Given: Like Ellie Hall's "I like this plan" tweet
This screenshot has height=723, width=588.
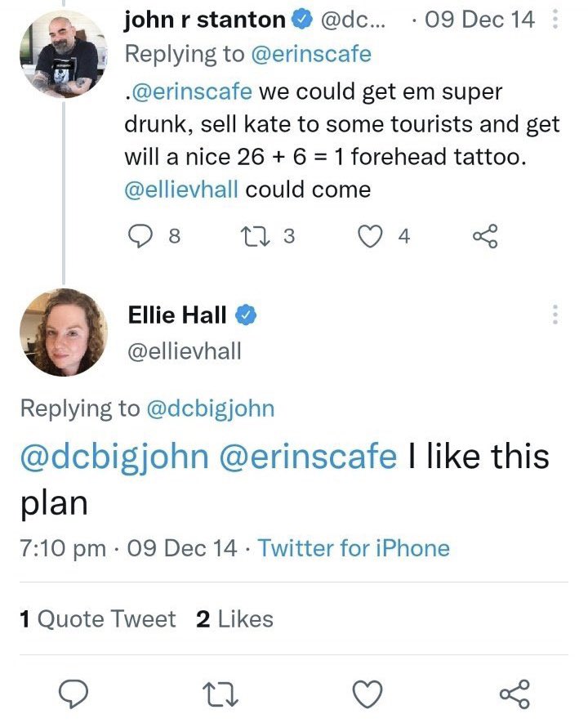Looking at the screenshot, I should point(368,694).
